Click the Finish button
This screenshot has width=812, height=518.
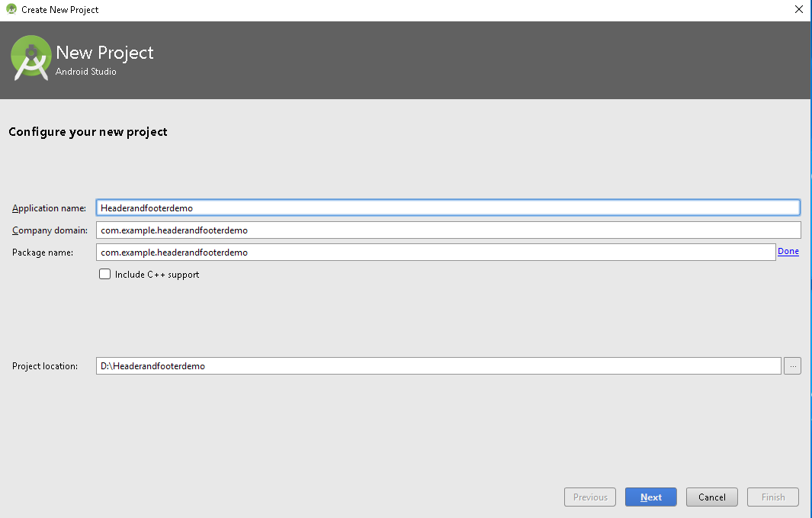pos(773,497)
